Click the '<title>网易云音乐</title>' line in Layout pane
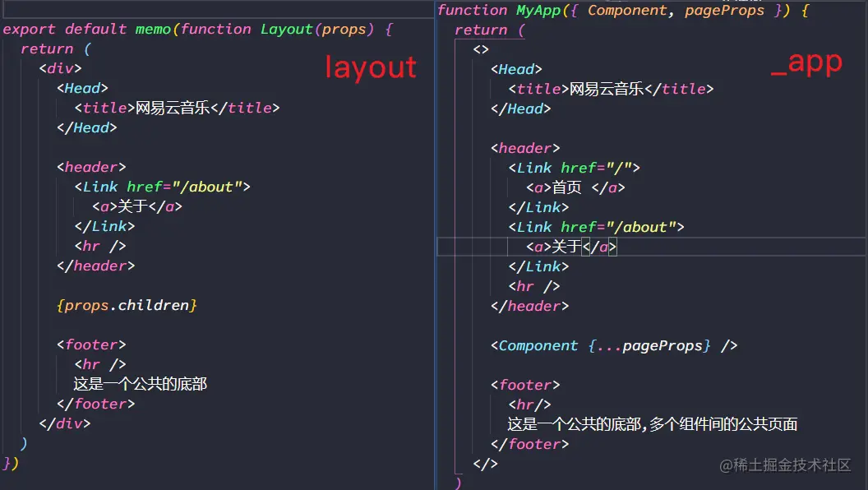Image resolution: width=868 pixels, height=490 pixels. [x=178, y=108]
